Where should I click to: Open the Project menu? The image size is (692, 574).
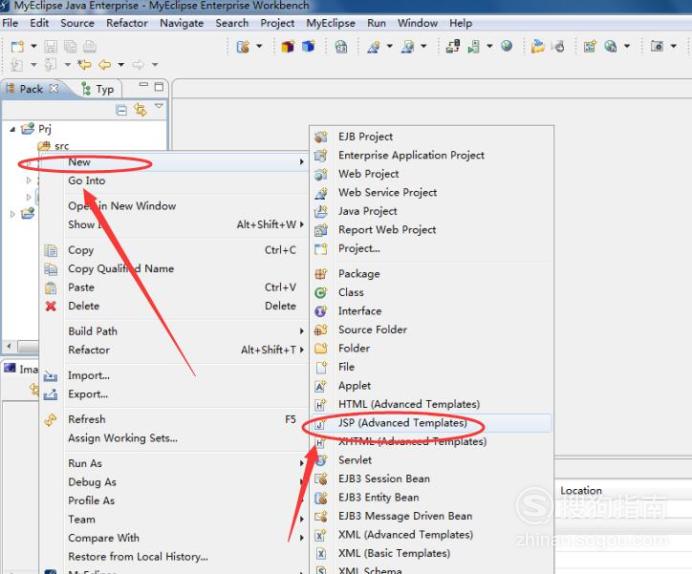(277, 23)
